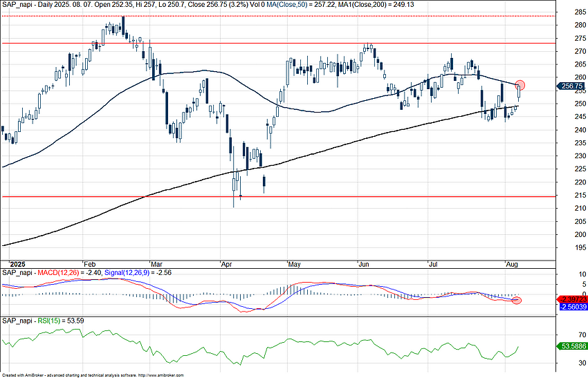
Task: Click the 260 price axis value
Action: tap(580, 77)
